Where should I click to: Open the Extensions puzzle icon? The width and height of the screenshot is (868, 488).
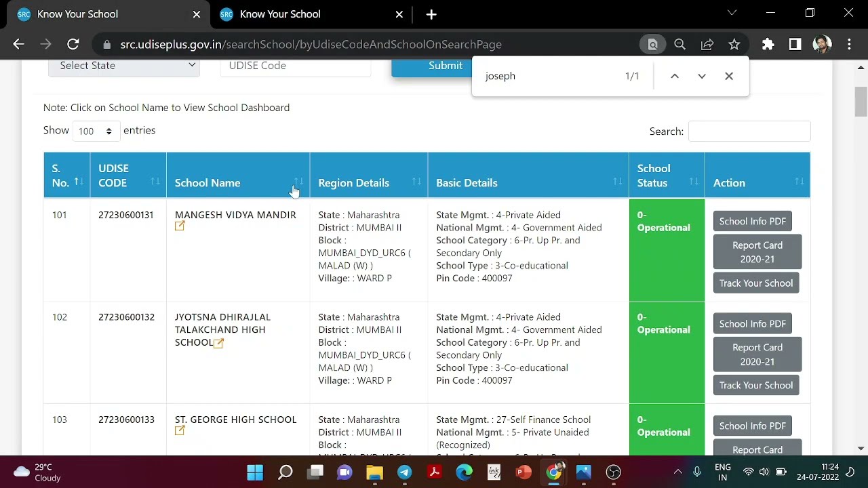tap(768, 44)
